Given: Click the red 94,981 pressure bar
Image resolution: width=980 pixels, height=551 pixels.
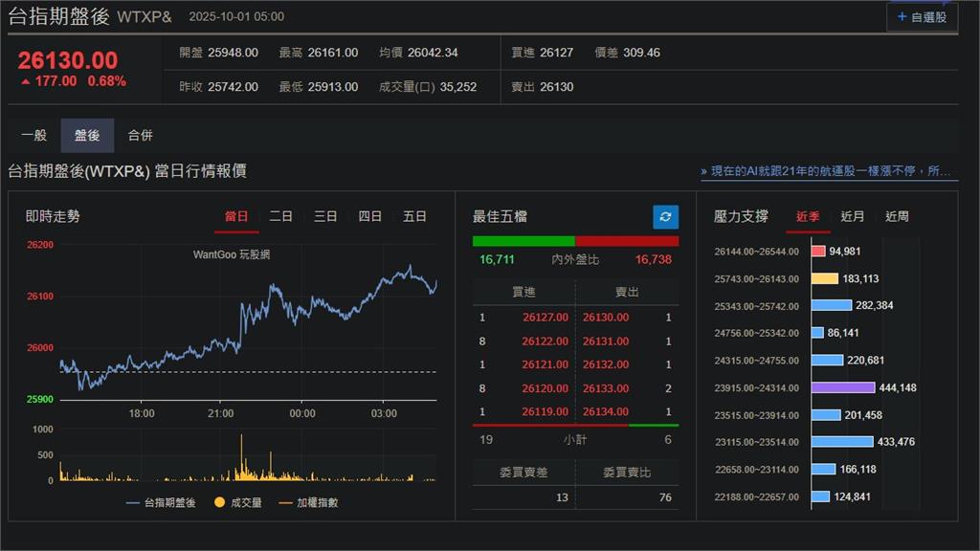Looking at the screenshot, I should [x=818, y=252].
